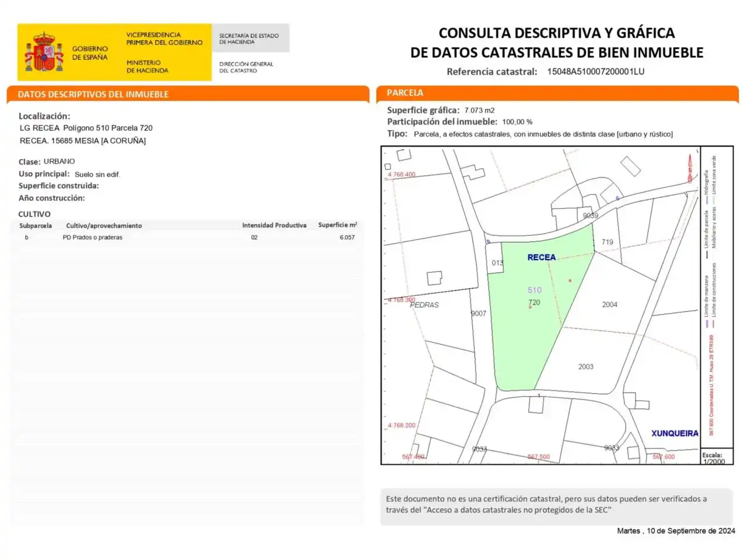Click the 'XUNQUEIRA' place name on the map
The height and width of the screenshot is (560, 747).
(x=675, y=433)
